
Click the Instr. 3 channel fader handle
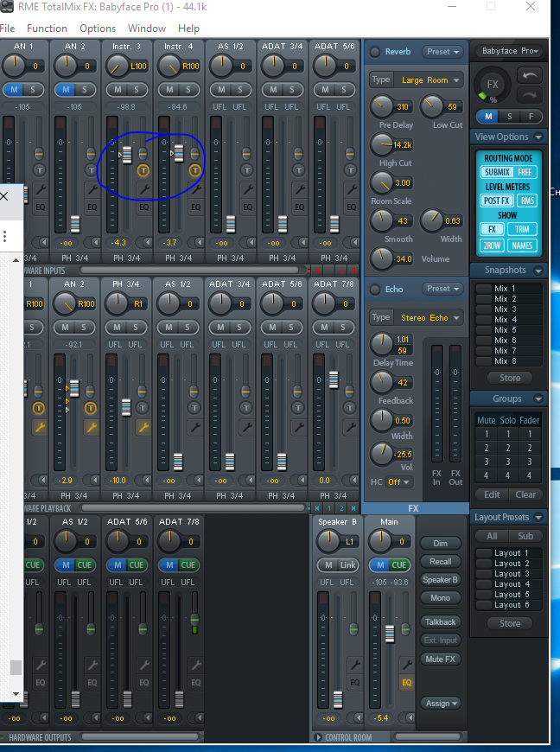click(x=127, y=155)
